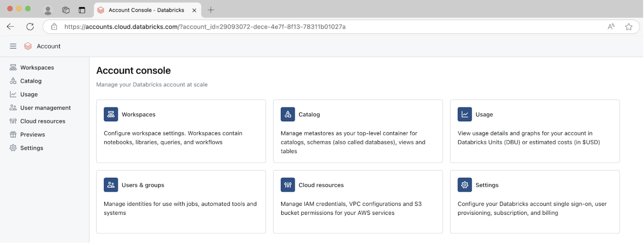Click the Settings gear icon in sidebar
Viewport: 644px width, 245px height.
[x=13, y=148]
